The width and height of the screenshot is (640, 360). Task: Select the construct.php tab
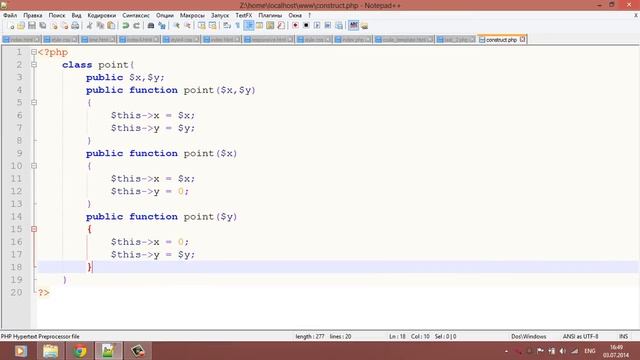pyautogui.click(x=501, y=40)
